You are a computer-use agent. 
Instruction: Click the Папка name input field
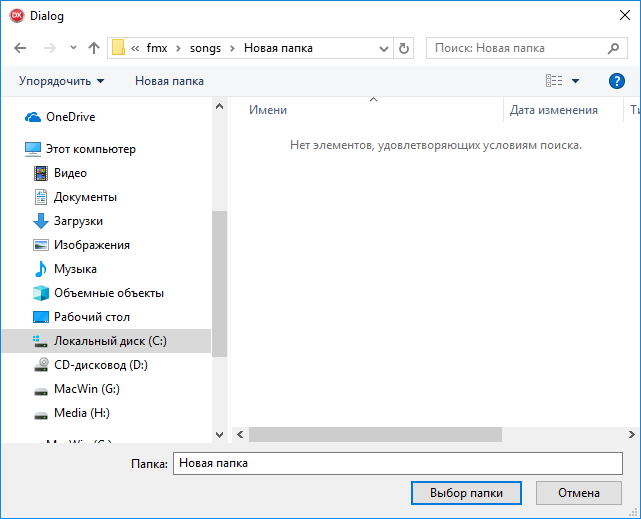click(398, 463)
